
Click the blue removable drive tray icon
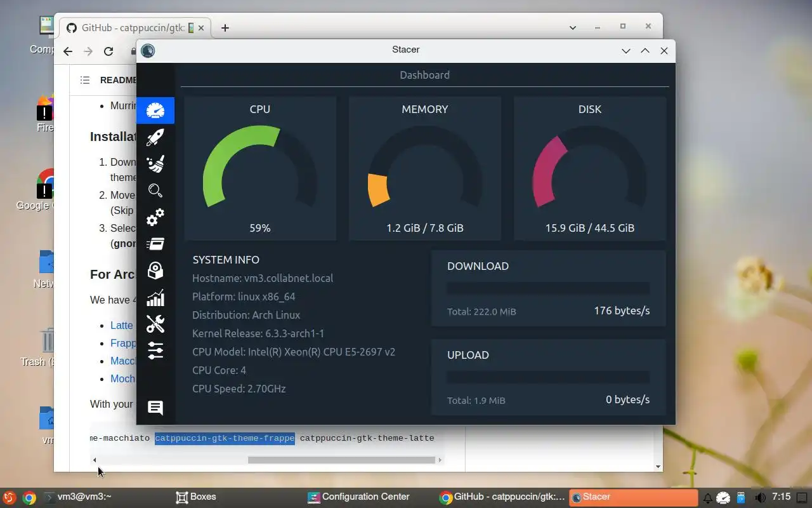740,497
